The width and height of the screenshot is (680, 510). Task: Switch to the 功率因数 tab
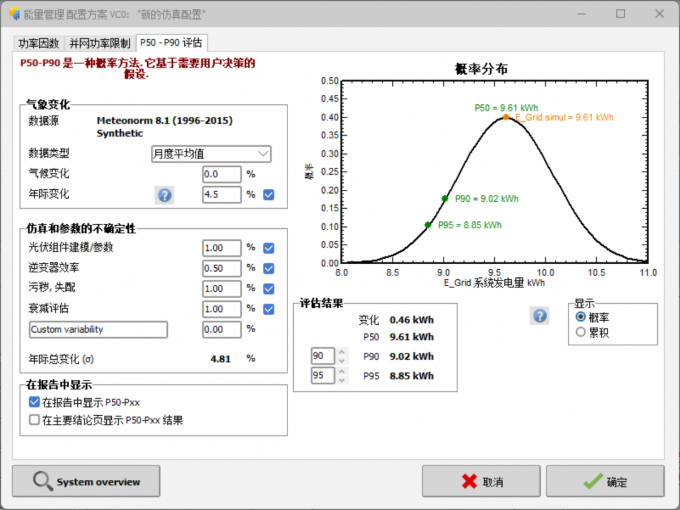(x=39, y=43)
